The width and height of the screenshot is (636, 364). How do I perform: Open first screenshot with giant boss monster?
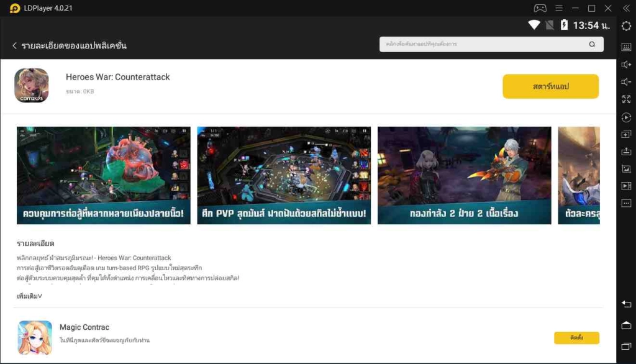(x=104, y=175)
